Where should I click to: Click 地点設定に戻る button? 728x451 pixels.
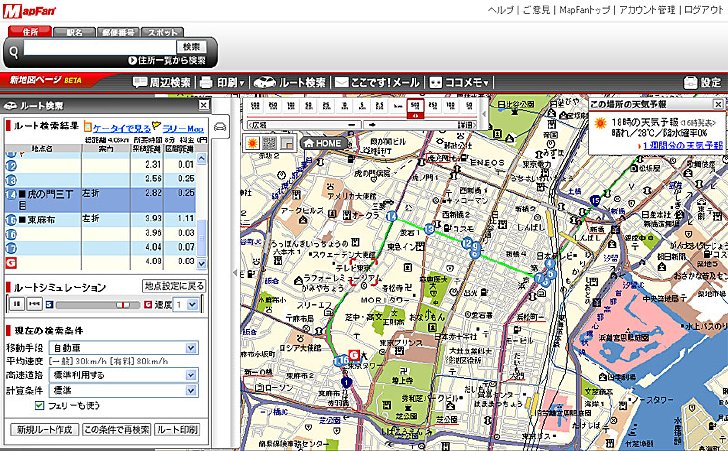coord(174,286)
